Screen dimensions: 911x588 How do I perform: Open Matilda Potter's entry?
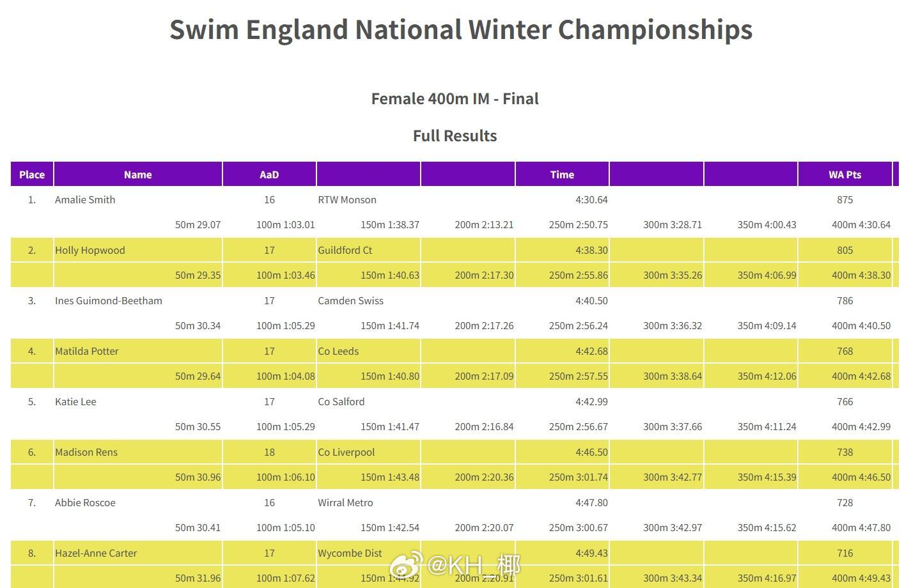tap(87, 351)
